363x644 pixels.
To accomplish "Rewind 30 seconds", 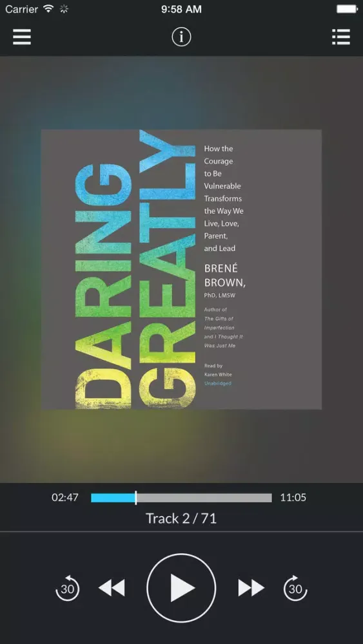I will tap(68, 588).
